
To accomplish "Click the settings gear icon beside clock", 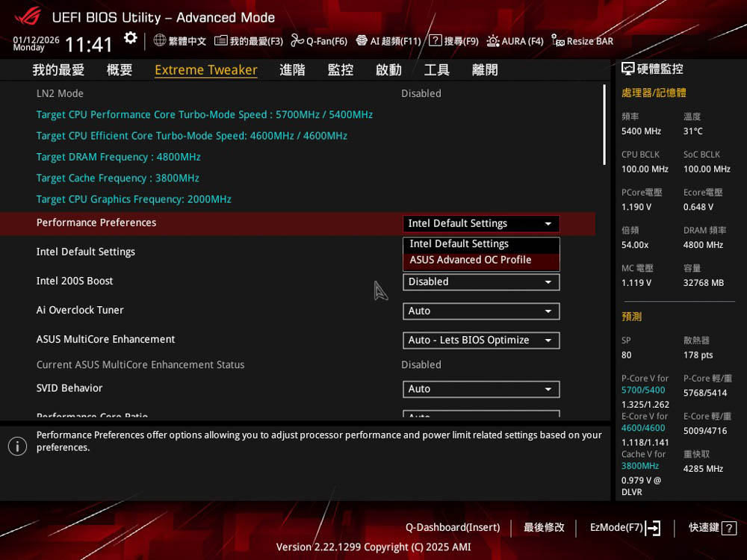I will 131,38.
